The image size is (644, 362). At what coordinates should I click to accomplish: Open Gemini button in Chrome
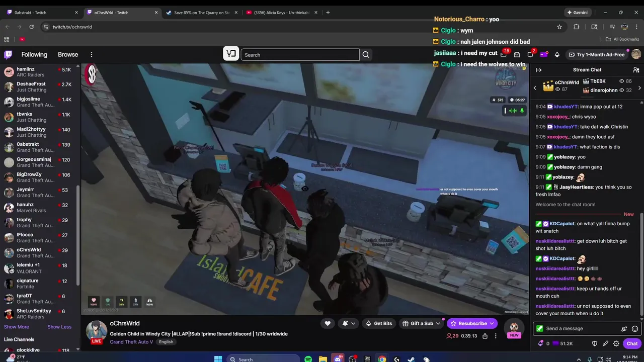(x=577, y=13)
